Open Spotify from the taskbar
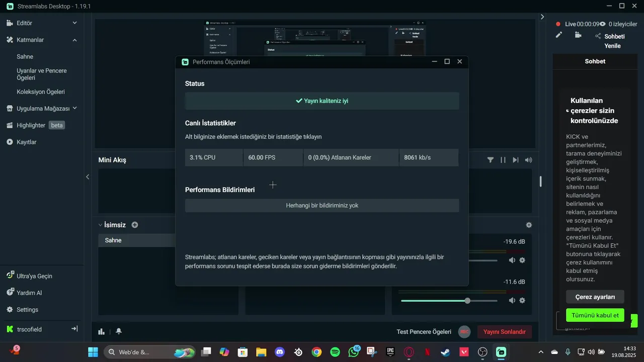 pos(335,352)
